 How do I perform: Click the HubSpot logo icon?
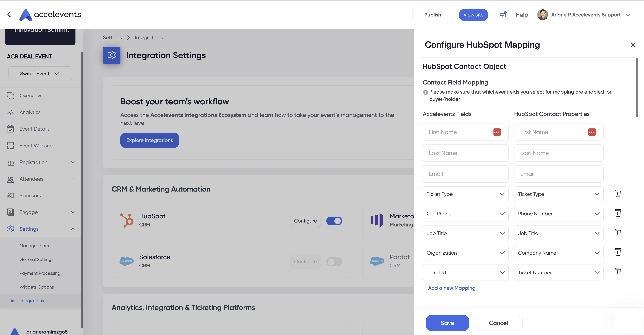[x=127, y=220]
